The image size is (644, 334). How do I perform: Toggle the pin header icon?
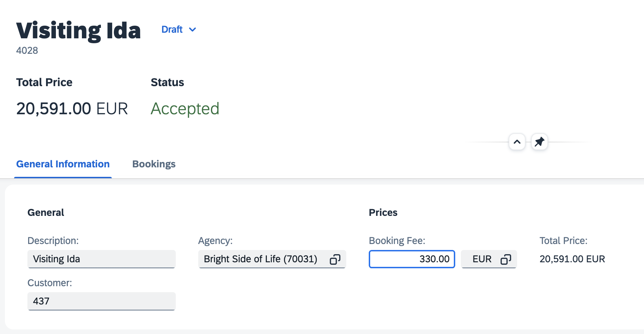pos(540,142)
